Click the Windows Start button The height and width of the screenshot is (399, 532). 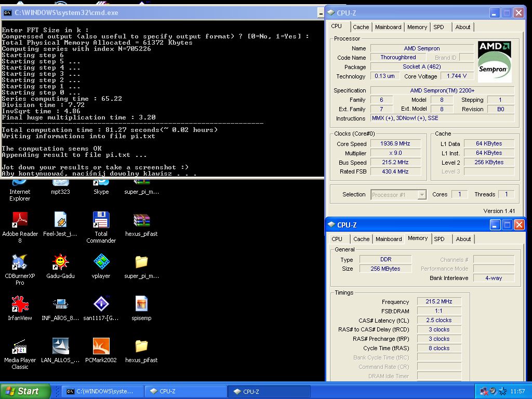click(25, 391)
